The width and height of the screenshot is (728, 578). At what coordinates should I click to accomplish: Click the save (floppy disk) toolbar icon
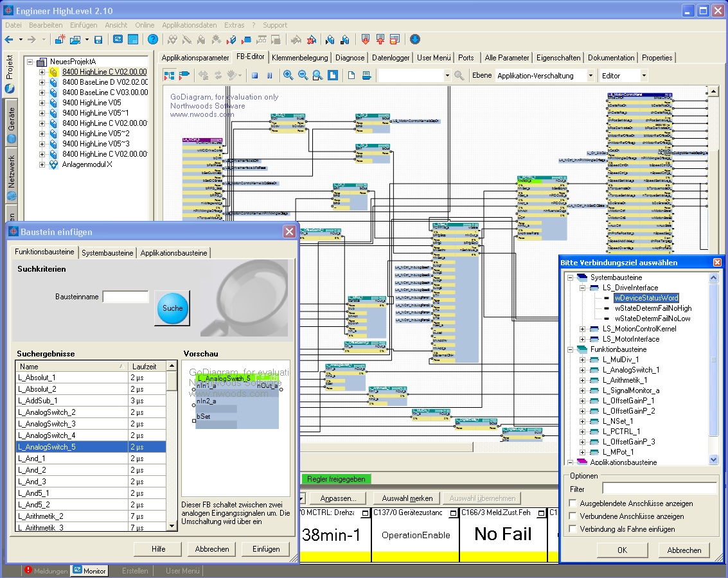(x=98, y=40)
